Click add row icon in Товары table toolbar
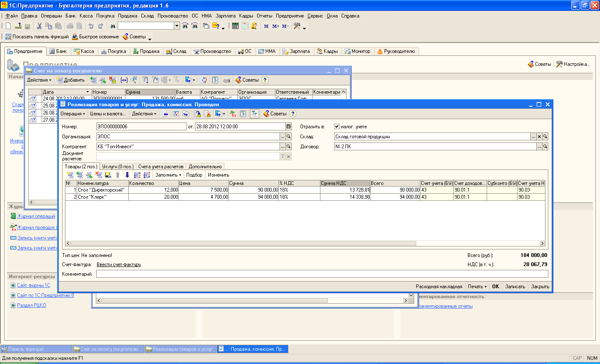 tap(70, 175)
